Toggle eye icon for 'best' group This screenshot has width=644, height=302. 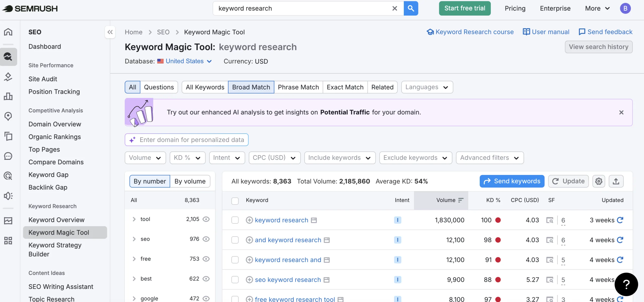point(206,279)
